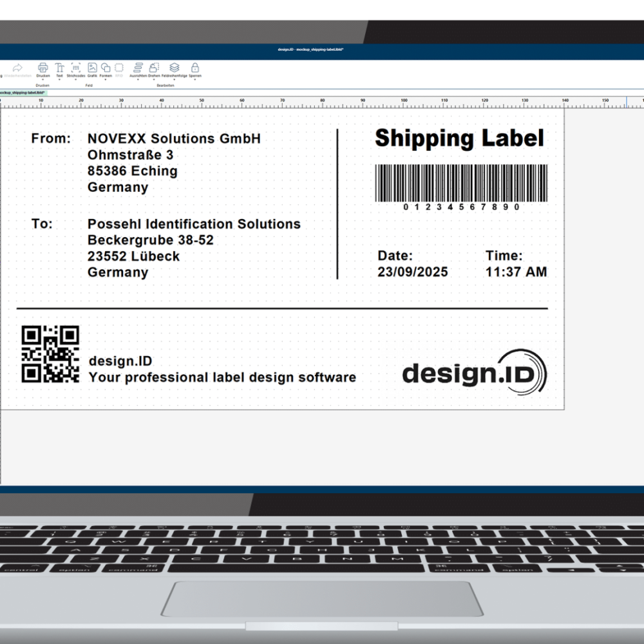Screen dimensions: 644x644
Task: Select the barcode 01234567890 on the label
Action: (x=461, y=183)
